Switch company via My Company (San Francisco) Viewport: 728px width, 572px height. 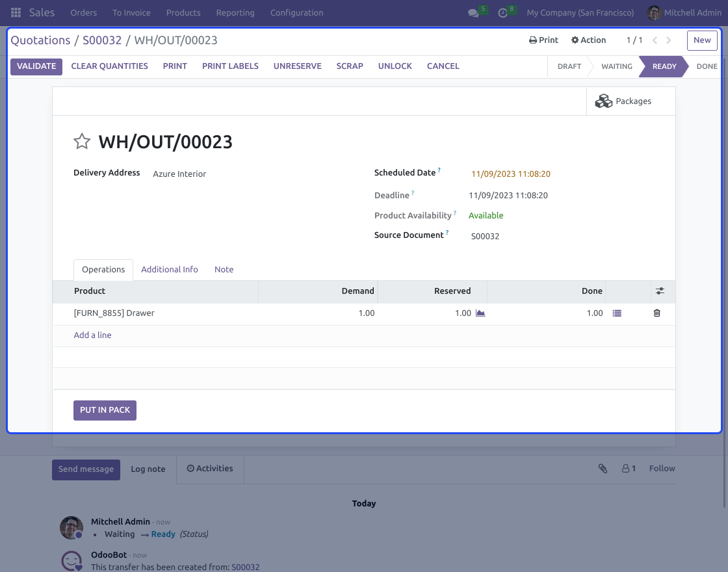pyautogui.click(x=580, y=12)
